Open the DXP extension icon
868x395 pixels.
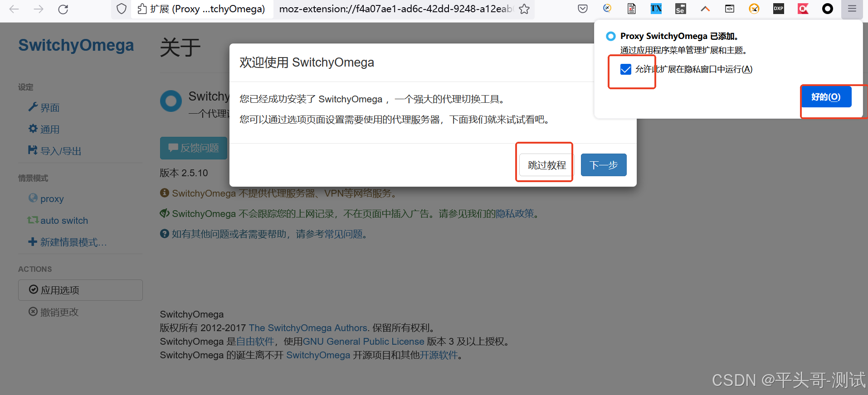point(779,9)
